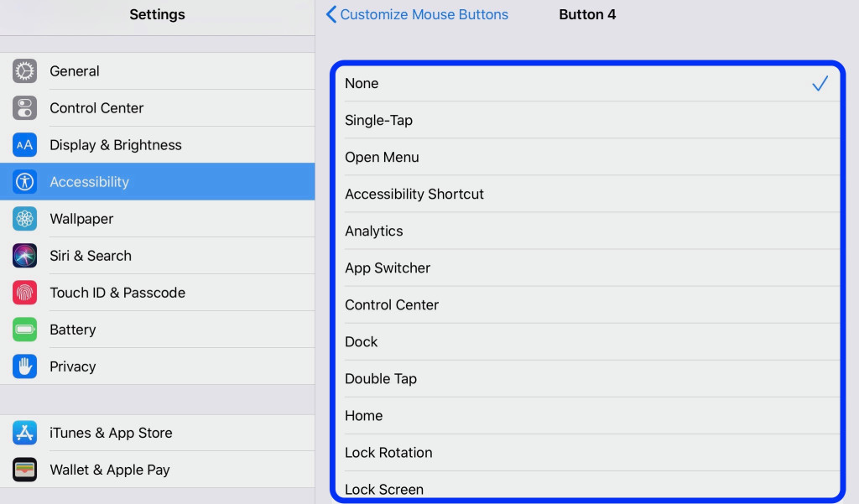
Task: Choose Single-Tap for Button 4
Action: pyautogui.click(x=587, y=121)
